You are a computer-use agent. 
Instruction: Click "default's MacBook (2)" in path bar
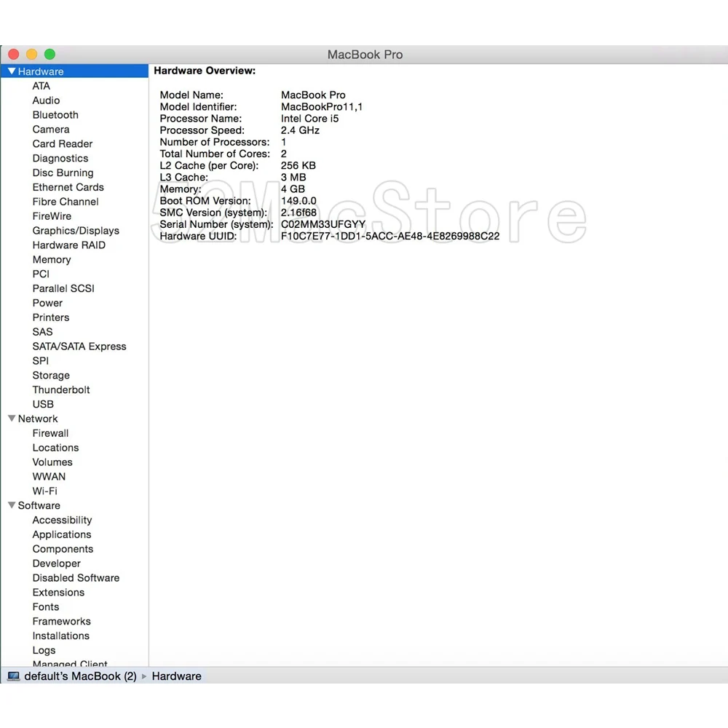[x=80, y=676]
